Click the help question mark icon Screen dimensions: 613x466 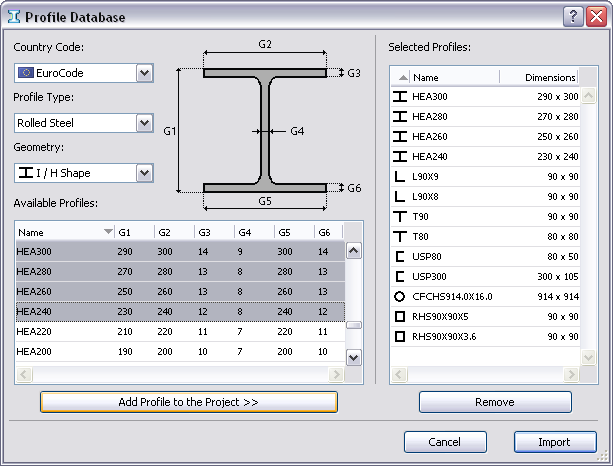click(x=571, y=15)
